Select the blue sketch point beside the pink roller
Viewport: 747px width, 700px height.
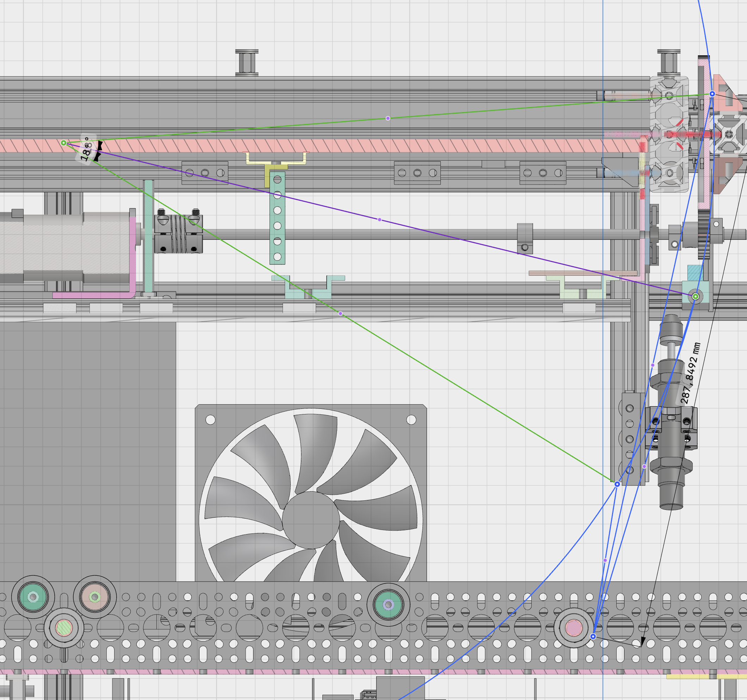point(593,636)
